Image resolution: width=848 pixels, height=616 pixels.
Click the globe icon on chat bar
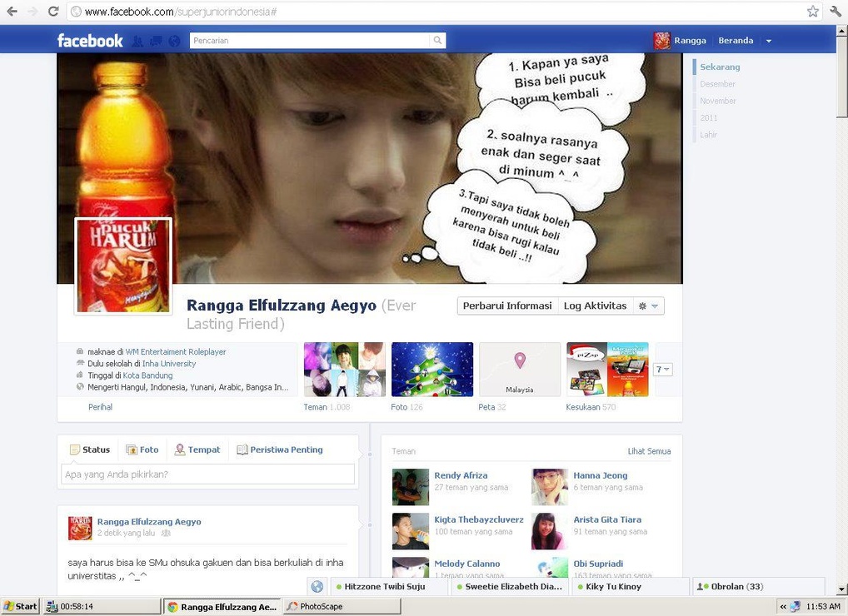point(317,586)
